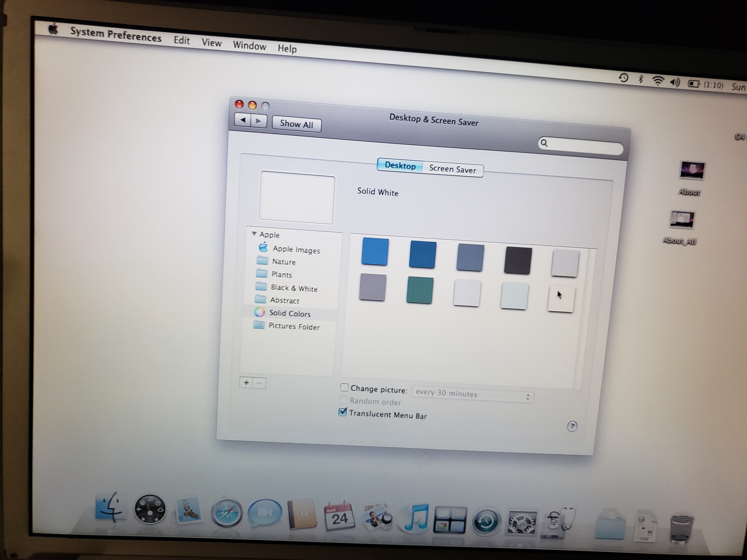Open the folder stack in the Dock

[x=610, y=526]
